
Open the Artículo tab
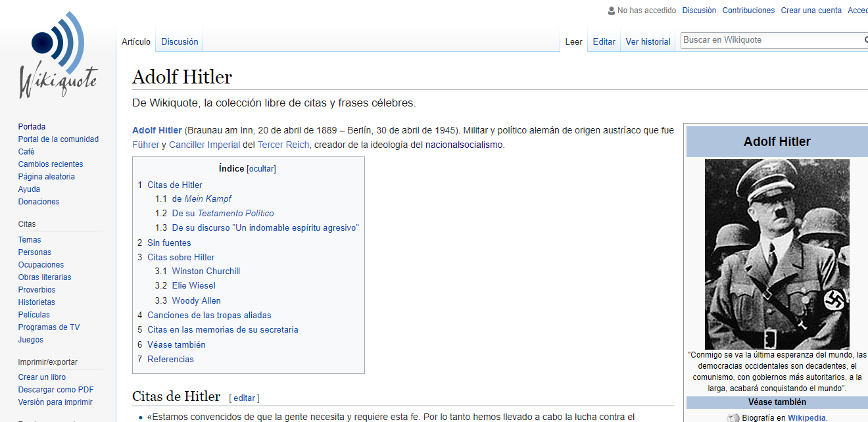point(136,41)
